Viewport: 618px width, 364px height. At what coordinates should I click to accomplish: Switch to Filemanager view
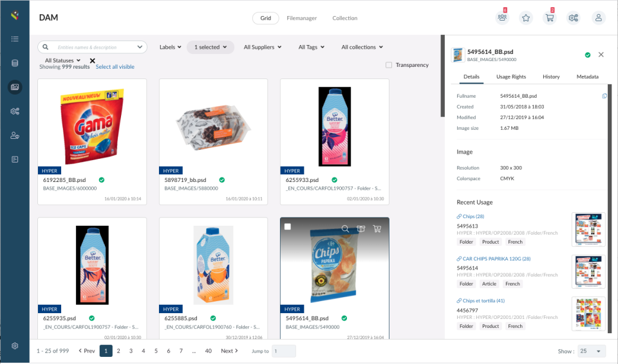tap(301, 18)
